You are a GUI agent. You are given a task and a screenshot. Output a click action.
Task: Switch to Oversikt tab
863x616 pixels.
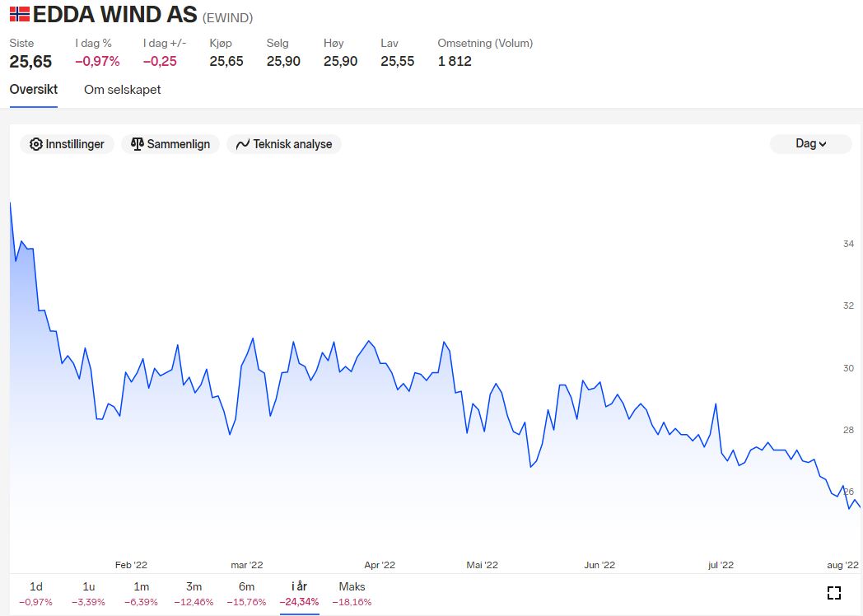[x=34, y=89]
